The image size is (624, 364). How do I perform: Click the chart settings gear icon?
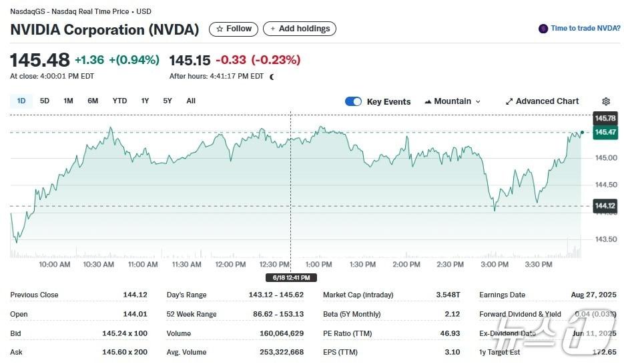[x=606, y=101]
